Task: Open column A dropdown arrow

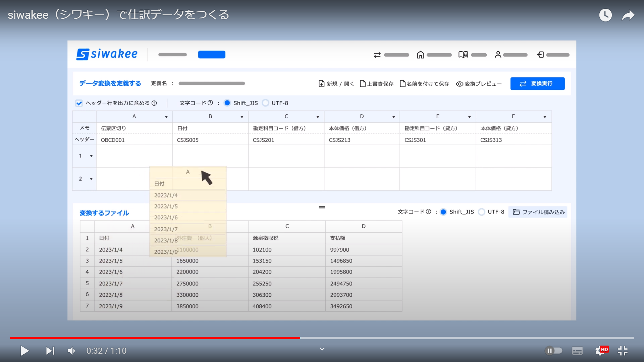Action: point(166,117)
